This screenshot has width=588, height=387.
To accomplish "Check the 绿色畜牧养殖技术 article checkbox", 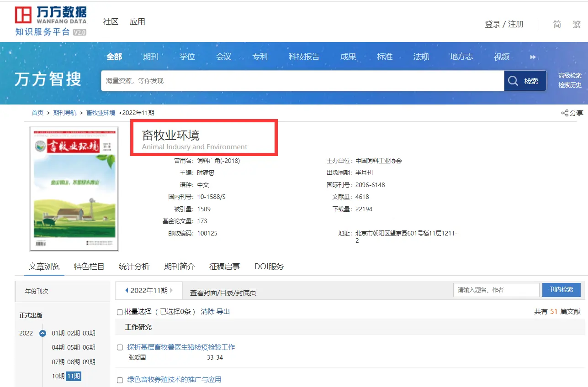I will pyautogui.click(x=120, y=380).
